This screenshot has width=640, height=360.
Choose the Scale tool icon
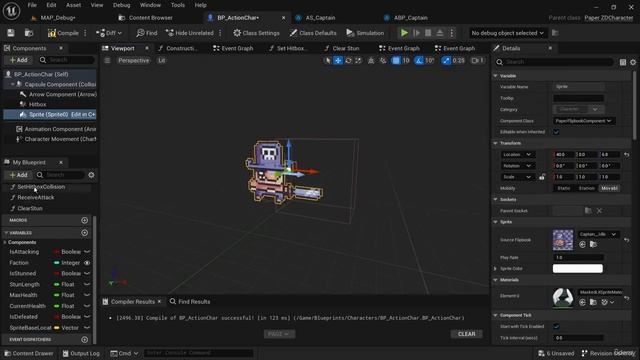point(358,60)
